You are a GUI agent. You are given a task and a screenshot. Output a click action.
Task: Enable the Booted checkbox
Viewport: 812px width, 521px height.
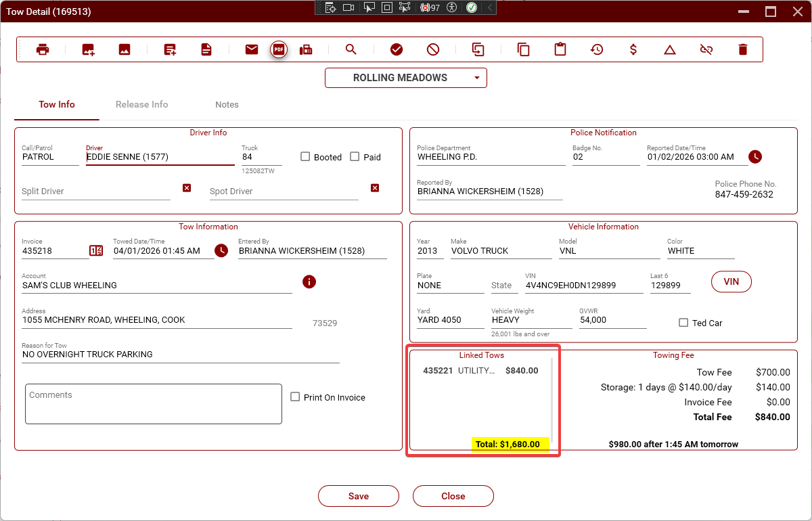[x=306, y=157]
